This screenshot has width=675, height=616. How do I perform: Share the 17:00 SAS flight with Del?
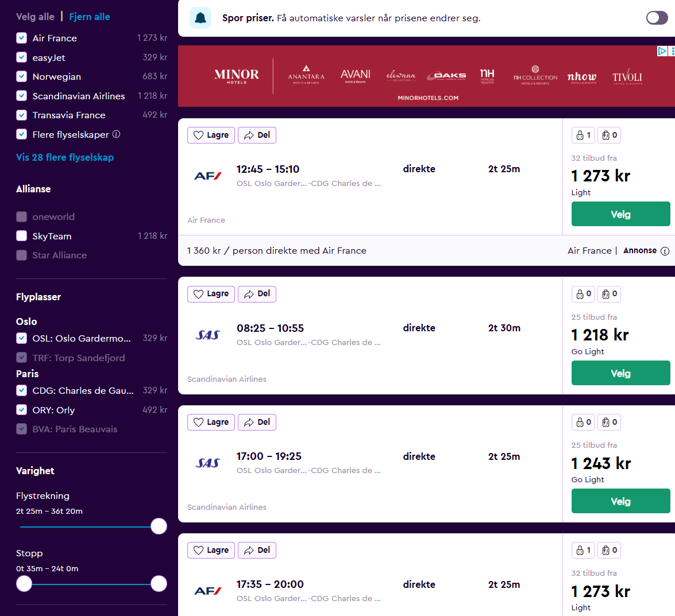[x=257, y=423]
